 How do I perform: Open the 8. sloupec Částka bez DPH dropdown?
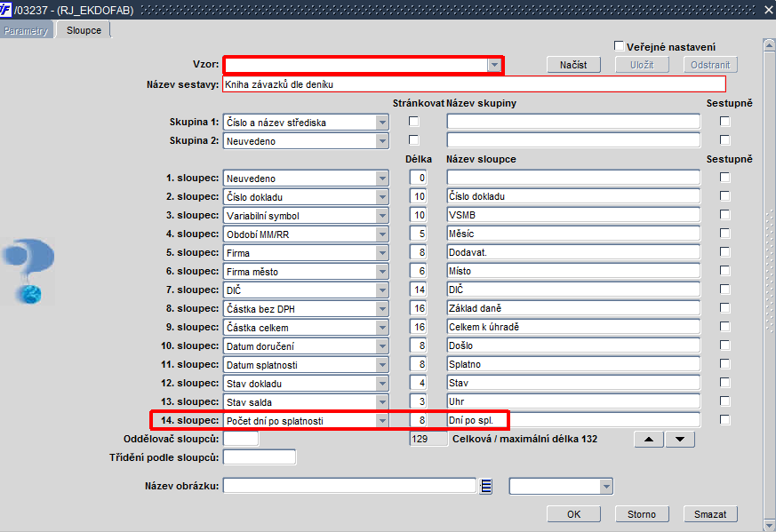381,309
